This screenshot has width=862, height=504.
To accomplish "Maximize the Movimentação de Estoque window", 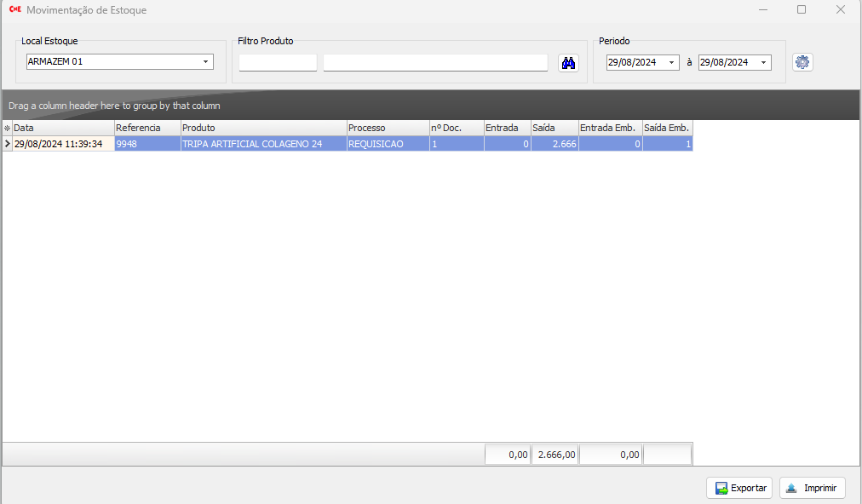I will [801, 10].
